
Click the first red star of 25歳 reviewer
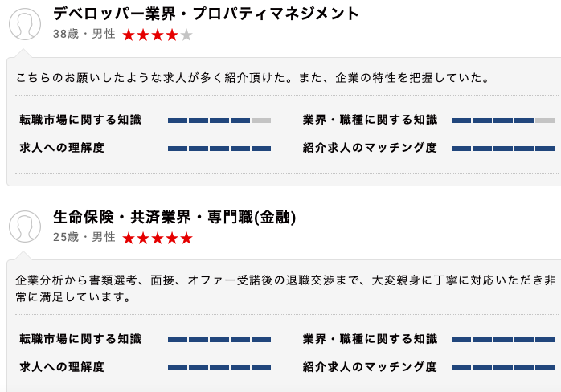tap(129, 238)
